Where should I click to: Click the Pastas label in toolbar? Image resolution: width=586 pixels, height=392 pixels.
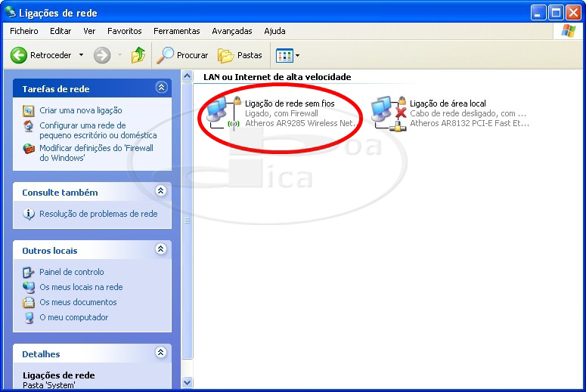[250, 55]
